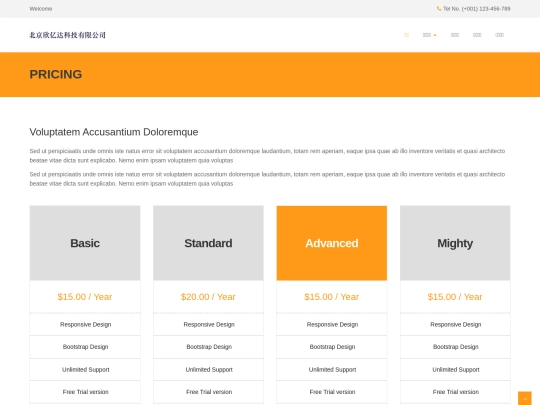
Task: Click Responsive Design in the Standard plan
Action: (x=209, y=324)
